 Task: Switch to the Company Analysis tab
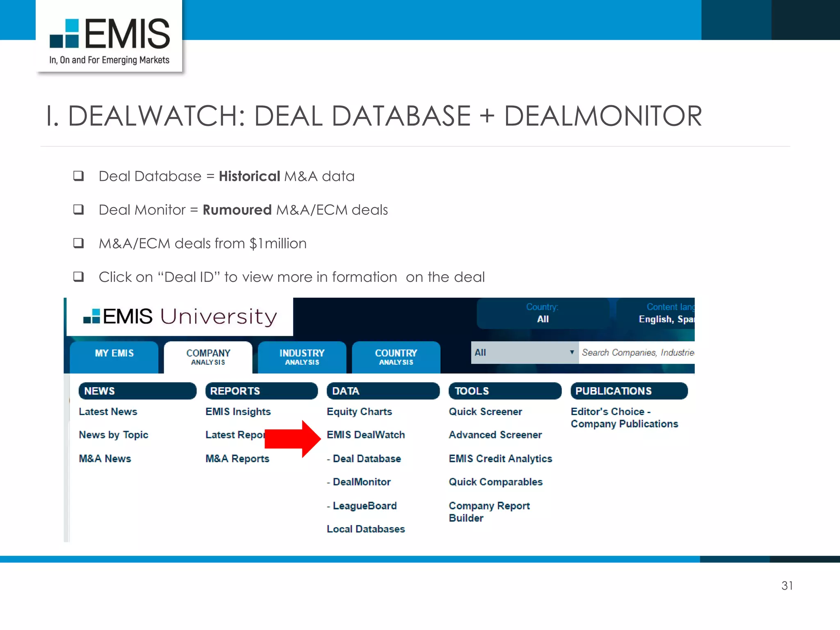point(208,357)
